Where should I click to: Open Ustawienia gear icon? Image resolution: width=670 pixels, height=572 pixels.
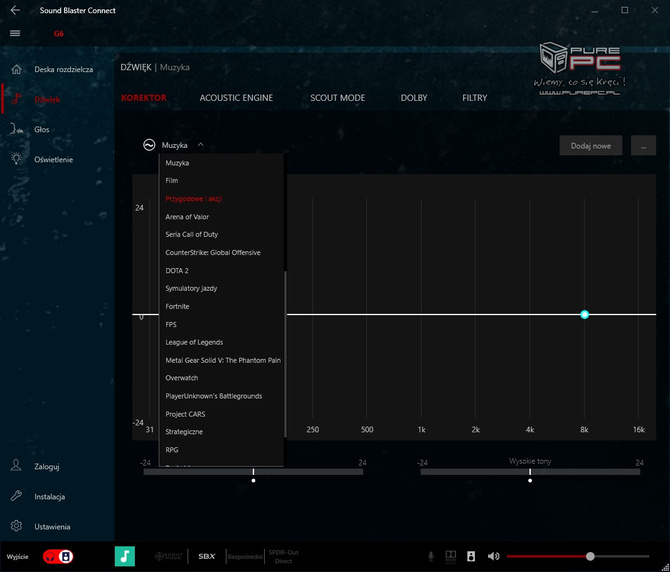(x=16, y=526)
